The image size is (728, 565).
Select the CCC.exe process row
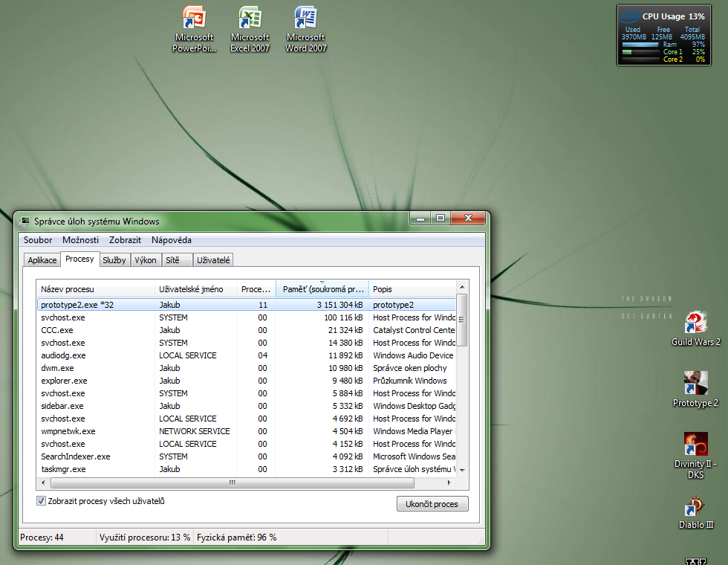(x=246, y=330)
